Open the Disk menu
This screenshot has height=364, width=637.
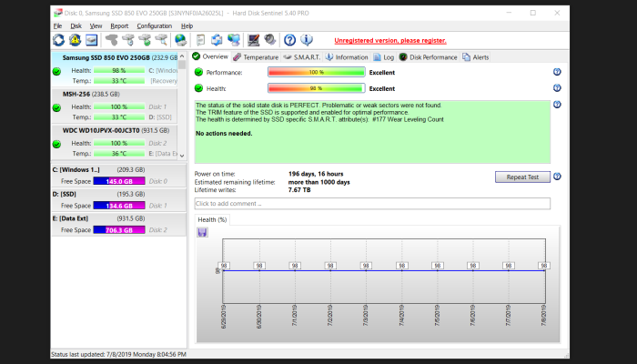pyautogui.click(x=76, y=26)
